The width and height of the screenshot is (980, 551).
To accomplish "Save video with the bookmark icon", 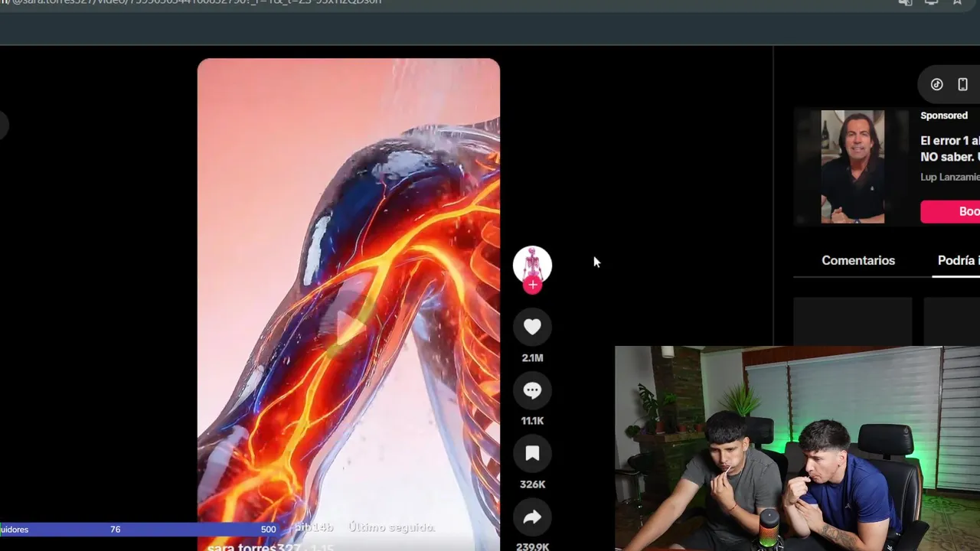I will click(532, 454).
